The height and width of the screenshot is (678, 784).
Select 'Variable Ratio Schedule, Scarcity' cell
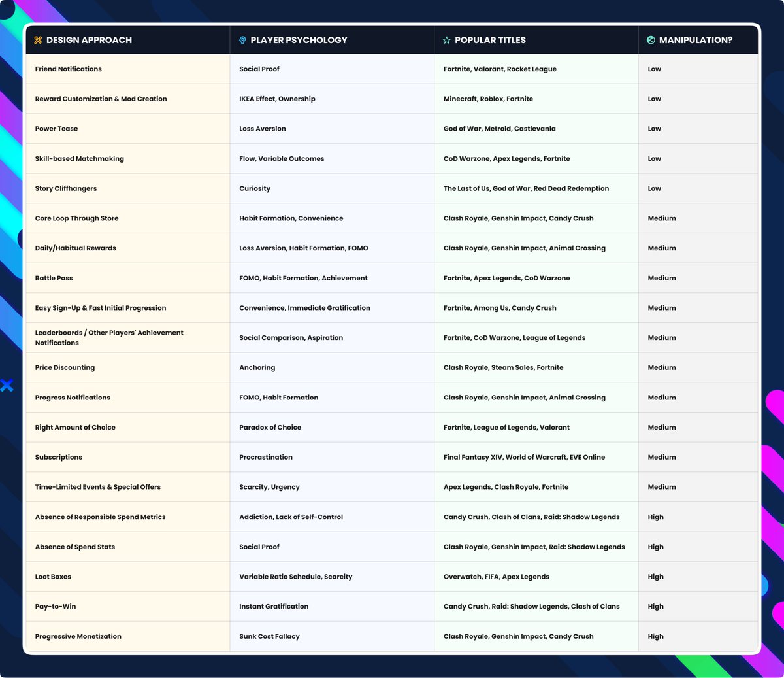tap(332, 577)
